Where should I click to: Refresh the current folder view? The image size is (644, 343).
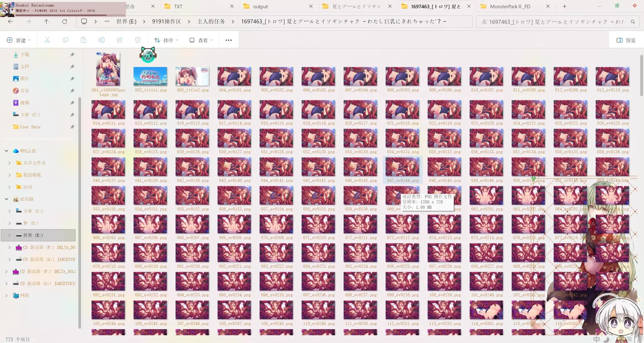pyautogui.click(x=65, y=21)
